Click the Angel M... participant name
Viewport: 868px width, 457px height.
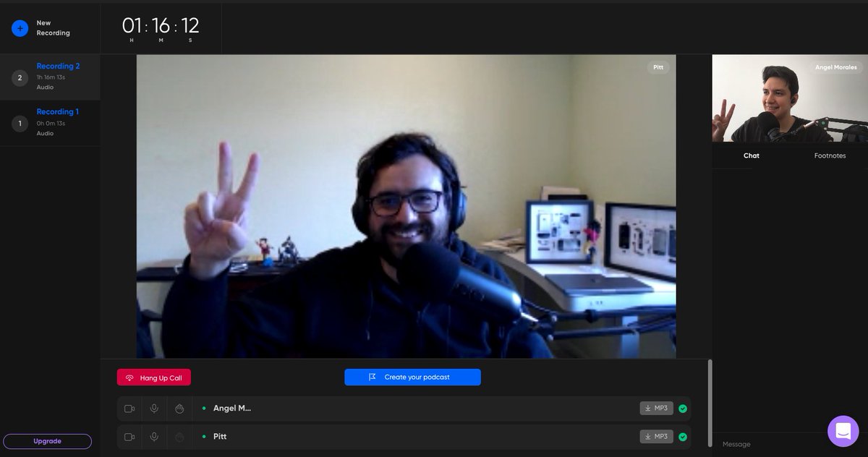click(x=232, y=409)
